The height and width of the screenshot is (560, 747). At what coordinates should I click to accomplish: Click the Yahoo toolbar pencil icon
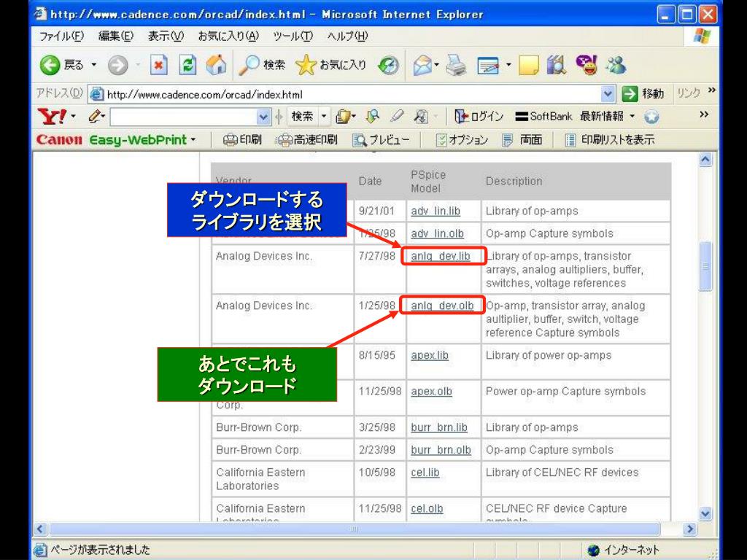[x=96, y=116]
